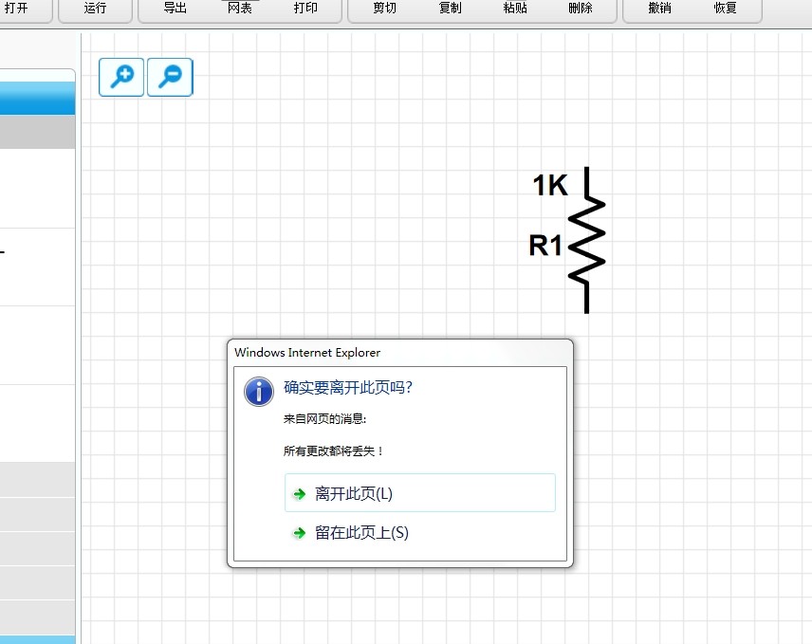Click the R1 resistor name label

pyautogui.click(x=545, y=246)
